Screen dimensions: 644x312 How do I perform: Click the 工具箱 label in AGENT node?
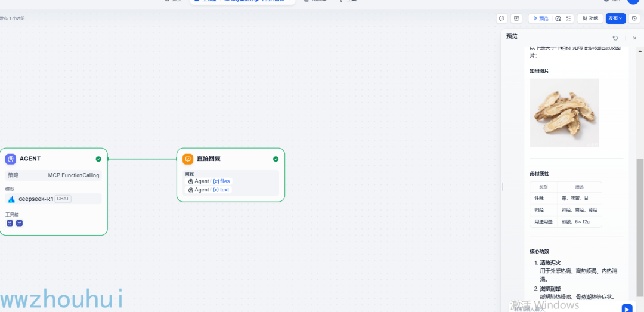[x=12, y=214]
